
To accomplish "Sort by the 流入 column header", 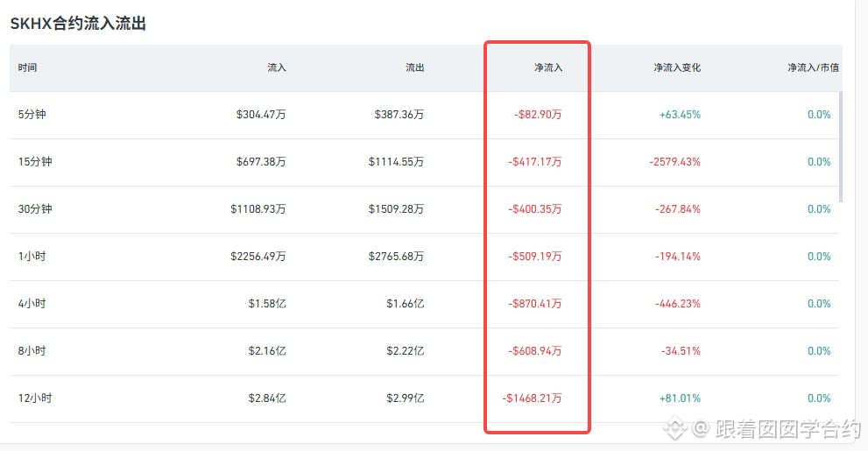I will tap(276, 67).
